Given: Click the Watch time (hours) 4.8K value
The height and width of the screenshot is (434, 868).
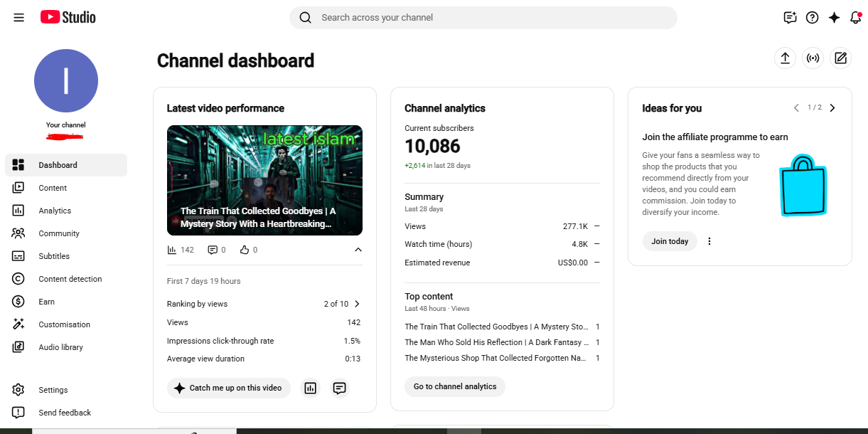Looking at the screenshot, I should click(x=579, y=244).
